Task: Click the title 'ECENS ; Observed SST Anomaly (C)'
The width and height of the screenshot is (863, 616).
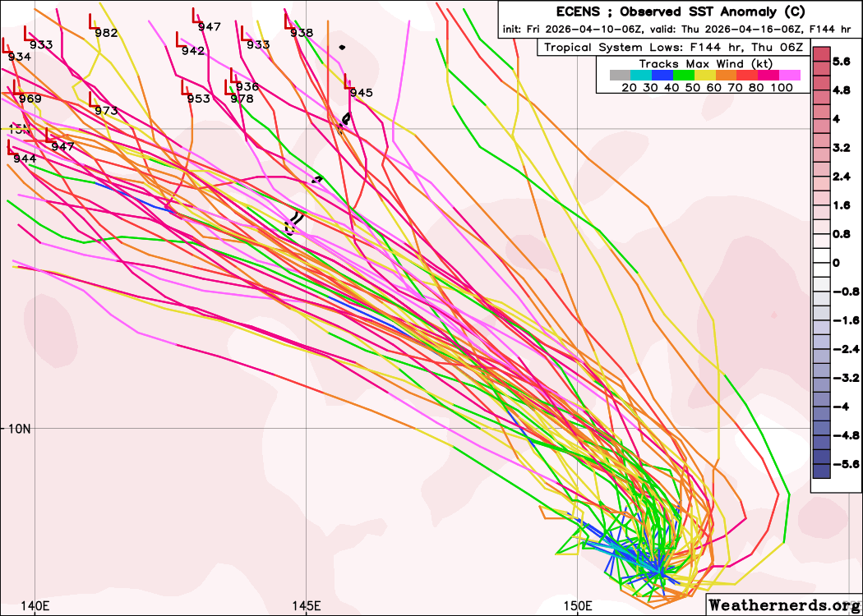Action: pos(681,11)
